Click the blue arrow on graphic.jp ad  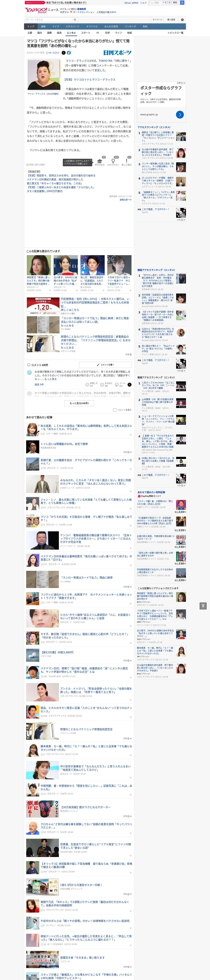tap(180, 114)
